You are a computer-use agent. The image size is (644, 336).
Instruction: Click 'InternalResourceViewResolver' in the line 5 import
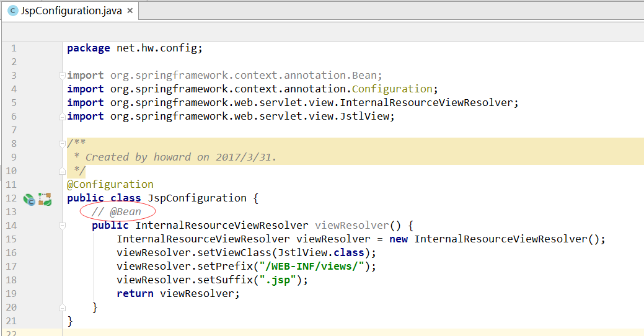coord(426,103)
